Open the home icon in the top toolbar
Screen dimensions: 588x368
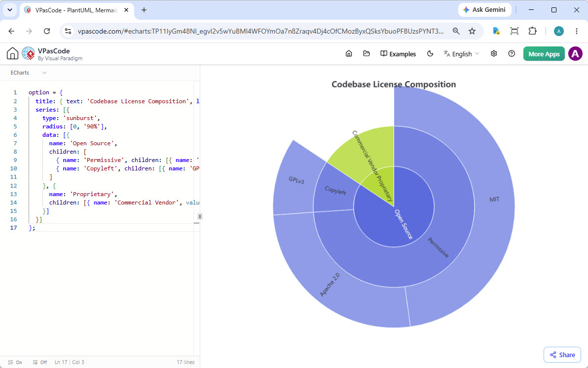coord(349,54)
